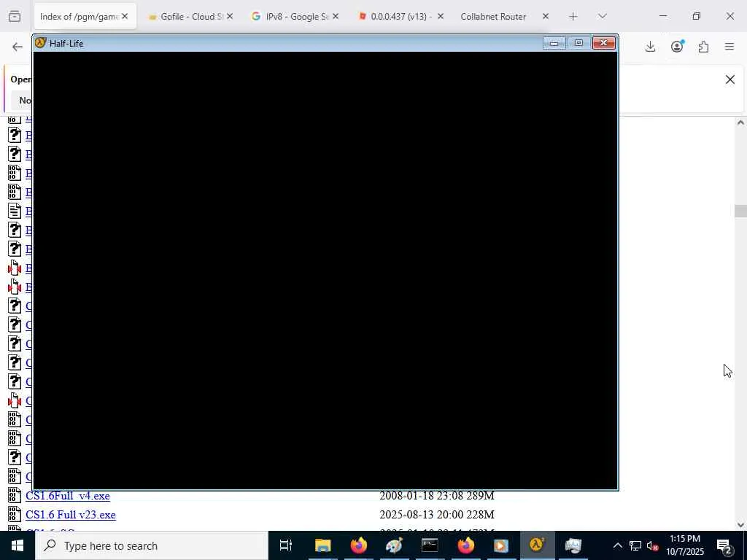Click binary file icon beside CS1.6 Full v23.exe
The image size is (747, 560).
tap(15, 514)
